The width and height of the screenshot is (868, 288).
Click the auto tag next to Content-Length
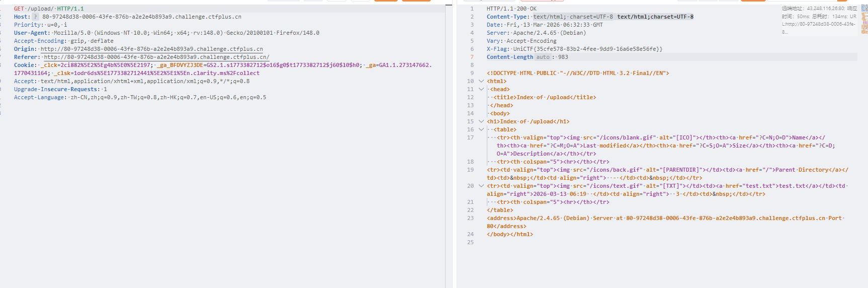click(543, 57)
